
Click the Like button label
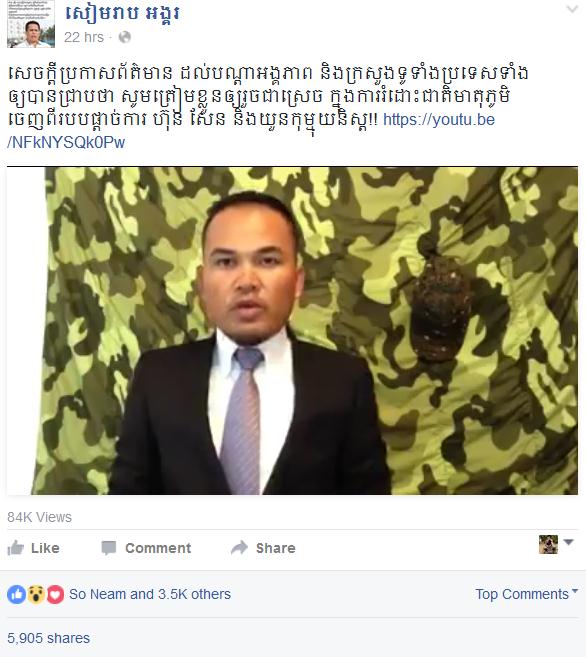pyautogui.click(x=45, y=548)
